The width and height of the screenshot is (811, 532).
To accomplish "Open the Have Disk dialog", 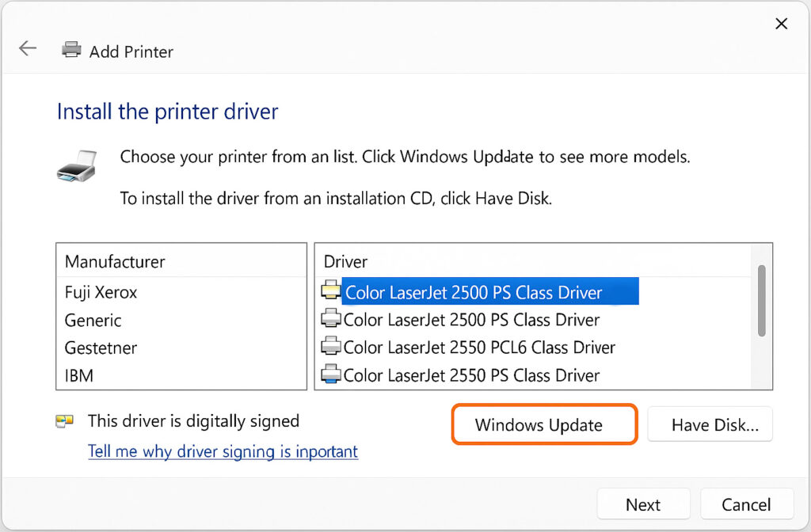I will click(710, 425).
